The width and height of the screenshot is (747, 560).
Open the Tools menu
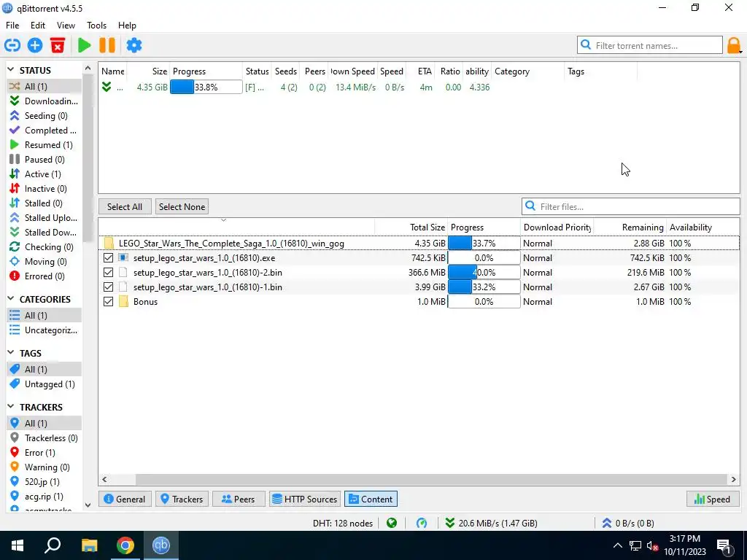pyautogui.click(x=96, y=26)
